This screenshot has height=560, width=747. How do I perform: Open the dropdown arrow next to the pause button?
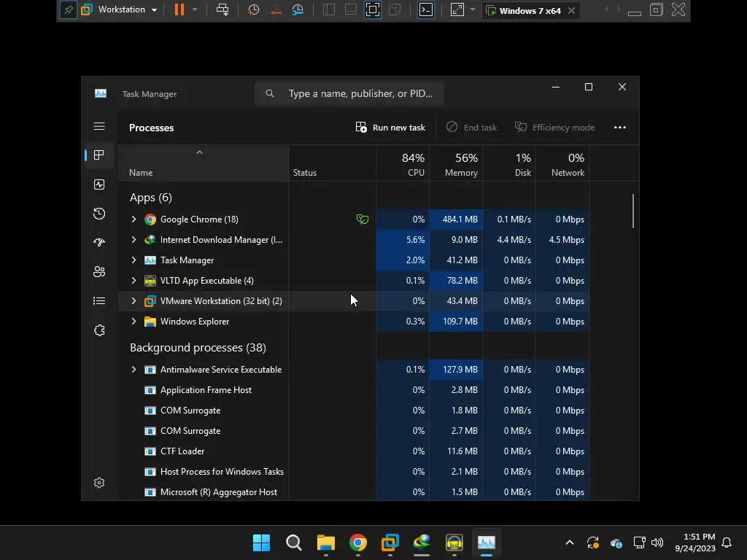tap(194, 10)
